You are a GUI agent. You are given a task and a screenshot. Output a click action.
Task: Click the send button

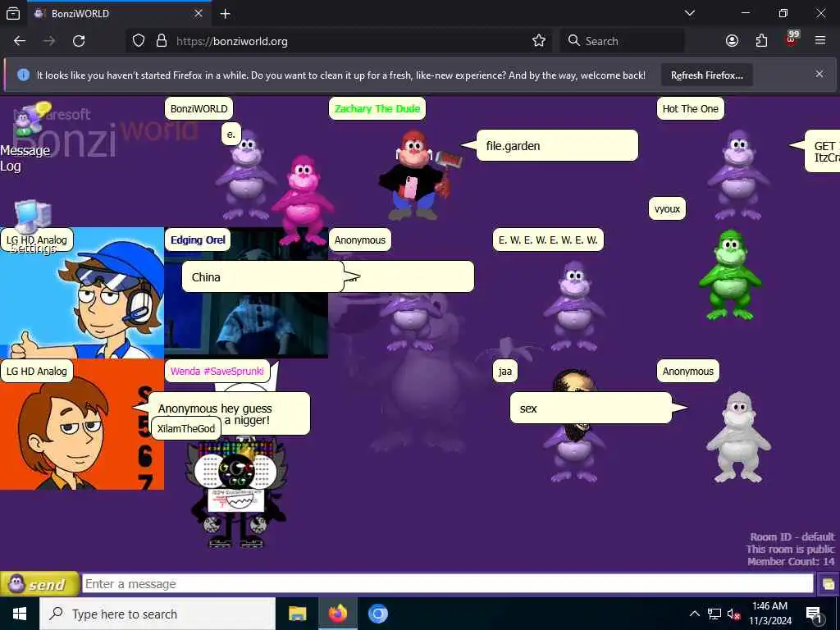click(x=39, y=584)
